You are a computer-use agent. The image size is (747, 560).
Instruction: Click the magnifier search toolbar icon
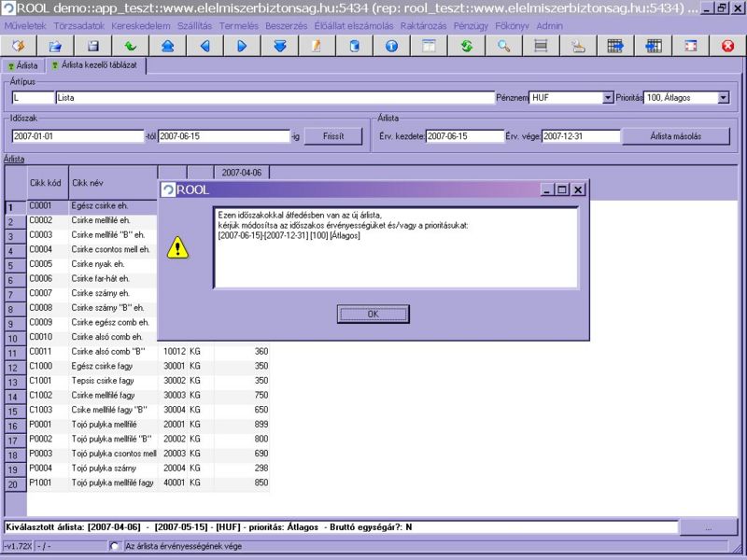(503, 45)
